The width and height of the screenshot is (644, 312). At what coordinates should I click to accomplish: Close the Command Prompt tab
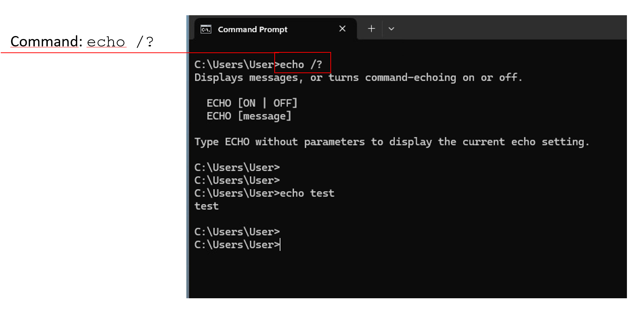tap(342, 29)
